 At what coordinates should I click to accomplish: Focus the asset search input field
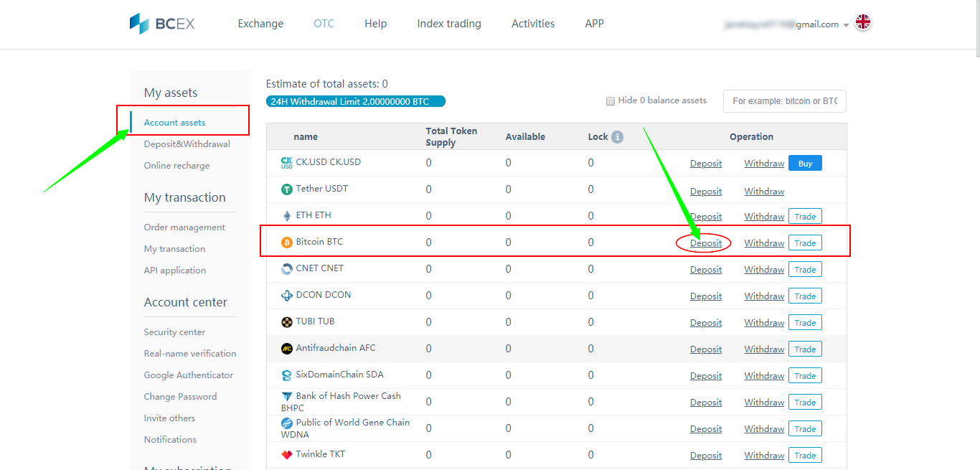785,101
